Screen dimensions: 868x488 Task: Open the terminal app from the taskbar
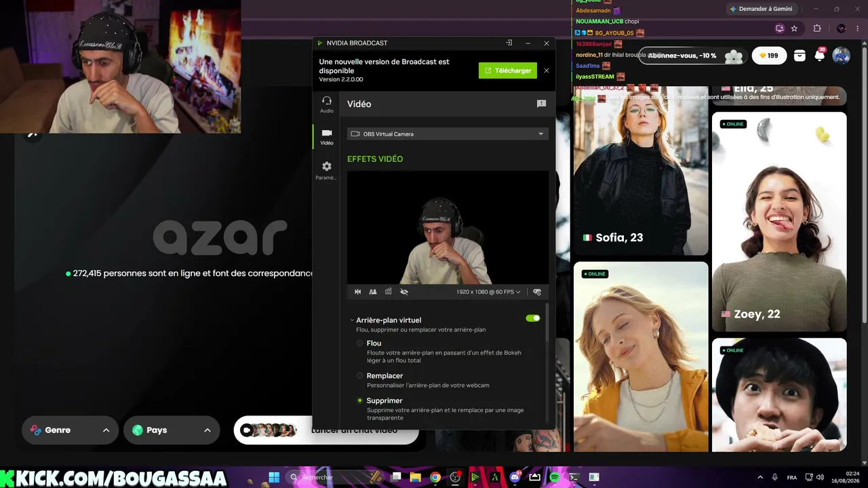[x=574, y=477]
